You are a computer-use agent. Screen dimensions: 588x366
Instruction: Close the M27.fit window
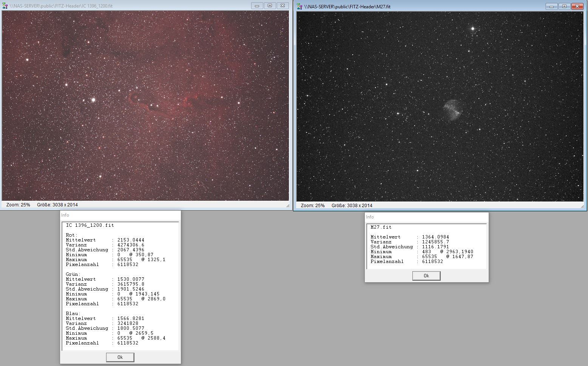click(x=577, y=6)
